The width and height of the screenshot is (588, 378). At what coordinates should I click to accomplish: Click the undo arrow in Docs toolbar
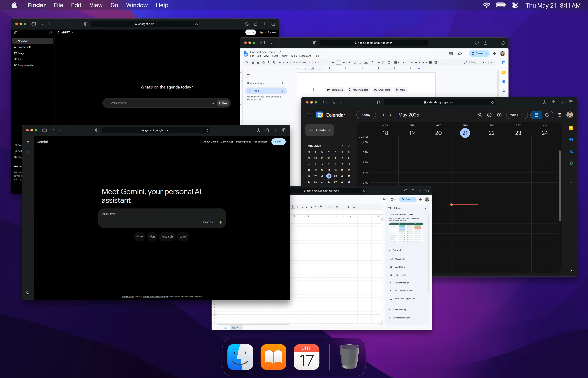click(x=253, y=63)
